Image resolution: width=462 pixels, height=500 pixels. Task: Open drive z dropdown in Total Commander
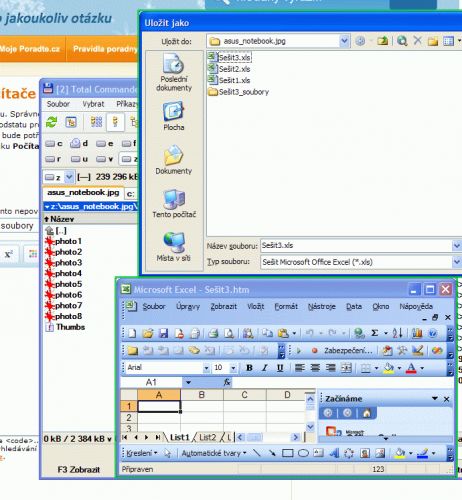(69, 177)
